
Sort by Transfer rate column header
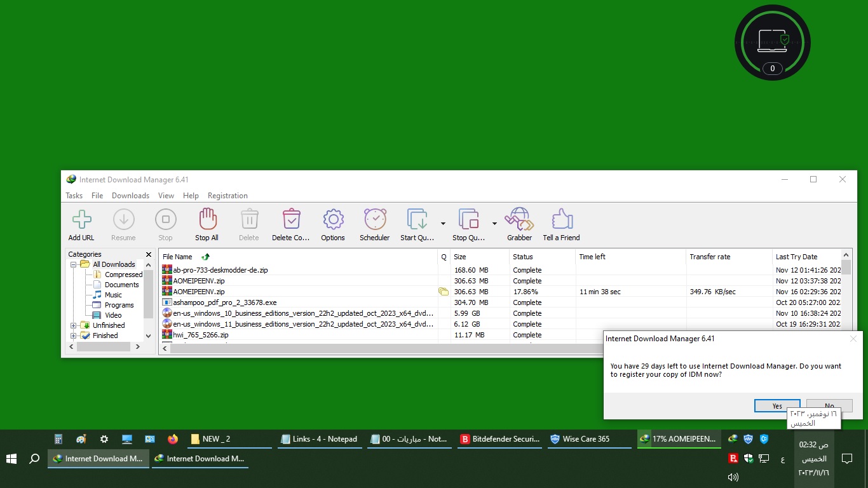[x=729, y=257]
